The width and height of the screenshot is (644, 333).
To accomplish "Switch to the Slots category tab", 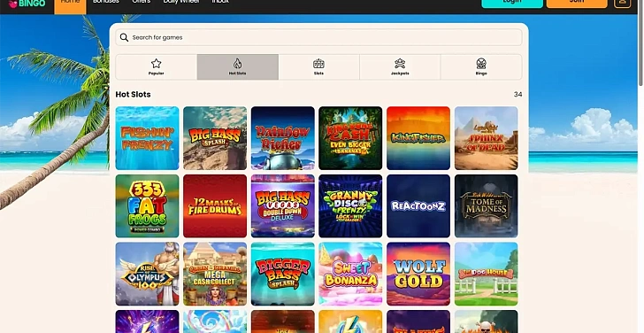I will click(x=318, y=67).
